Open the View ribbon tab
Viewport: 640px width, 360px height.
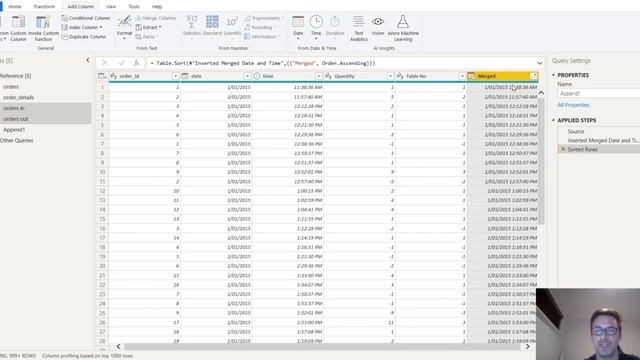pos(111,7)
